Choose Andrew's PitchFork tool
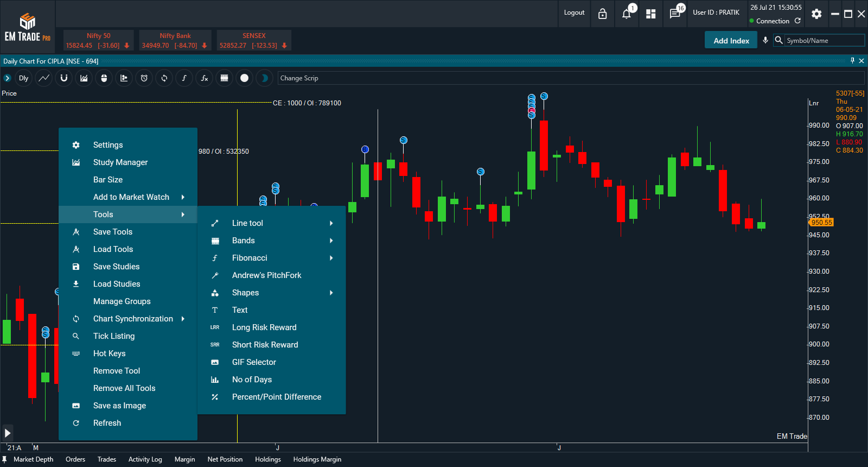Screen dimensions: 868x467 [x=272, y=275]
